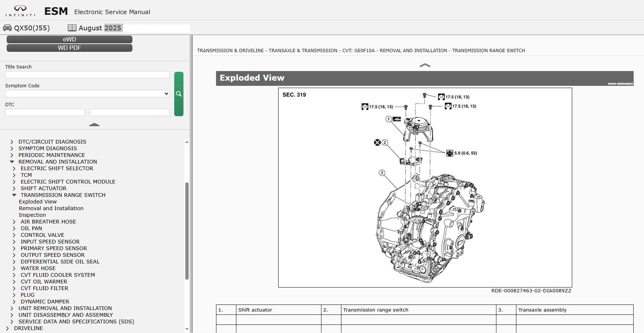Click the green search magnifier button
This screenshot has width=644, height=333.
pos(179,94)
